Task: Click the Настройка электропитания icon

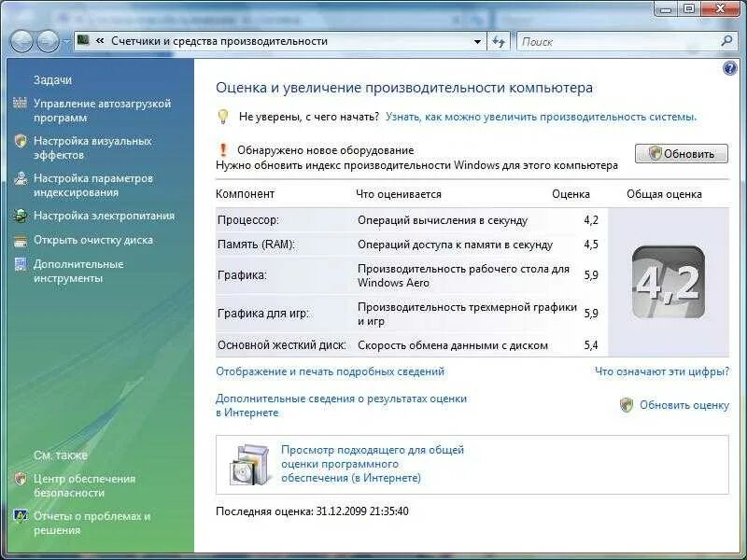Action: (20, 216)
